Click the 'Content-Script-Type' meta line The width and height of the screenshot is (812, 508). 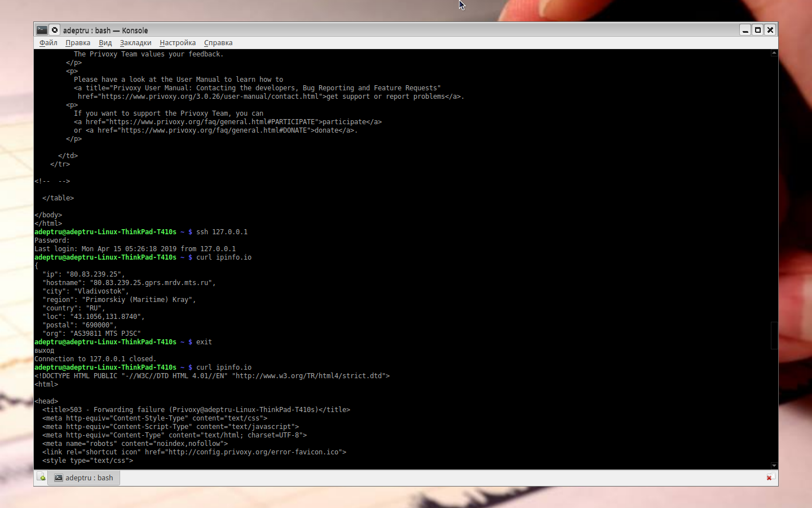[x=171, y=427]
